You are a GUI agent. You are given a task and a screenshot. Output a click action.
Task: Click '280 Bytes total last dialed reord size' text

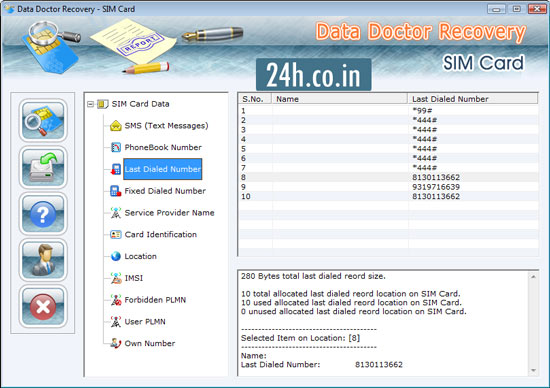pyautogui.click(x=313, y=276)
